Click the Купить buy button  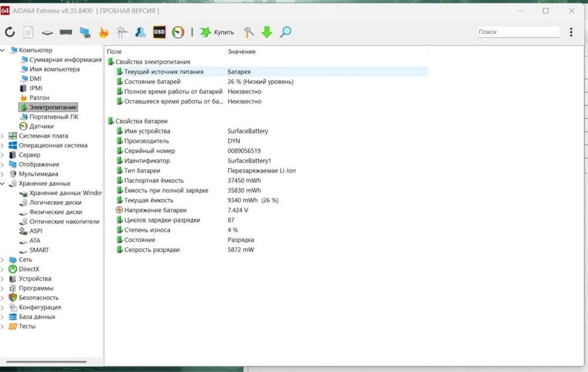[217, 32]
